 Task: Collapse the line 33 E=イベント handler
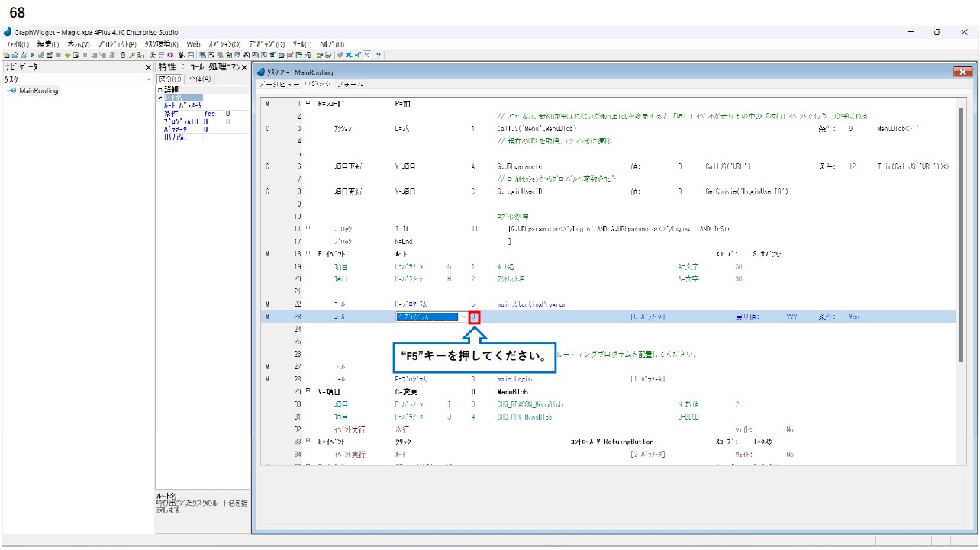point(308,442)
